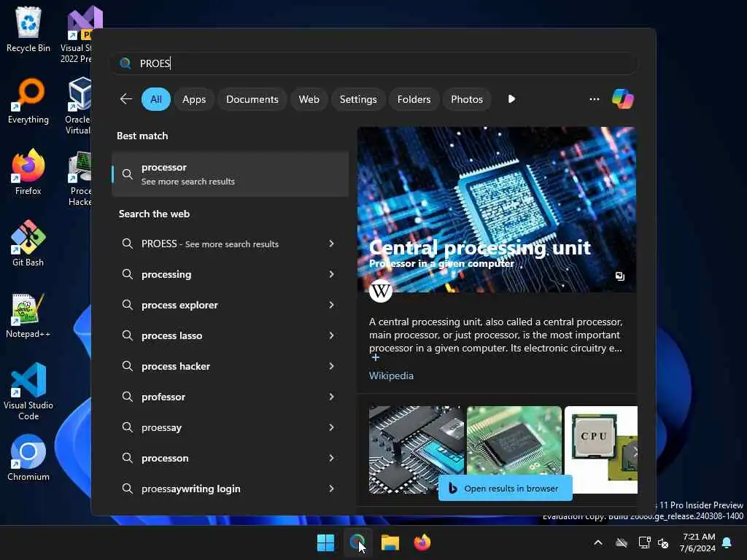The image size is (747, 560).
Task: Click the search text field with PROES
Action: pyautogui.click(x=374, y=63)
